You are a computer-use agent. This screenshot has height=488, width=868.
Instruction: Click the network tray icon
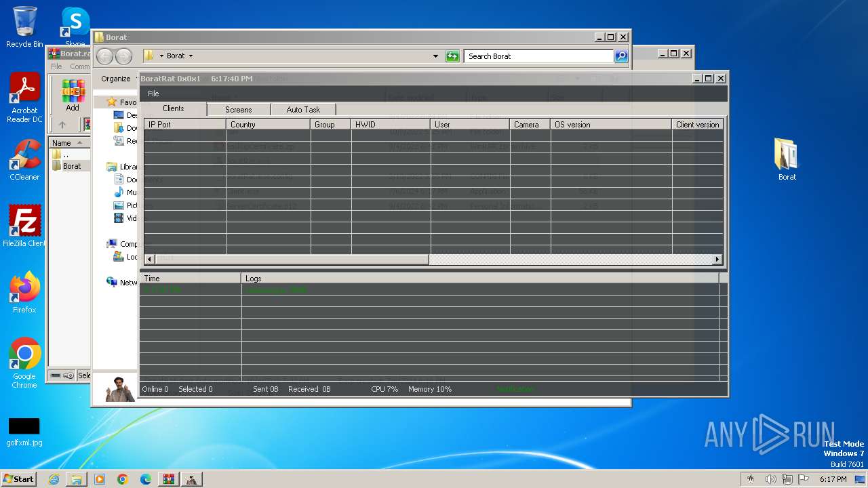tap(787, 479)
